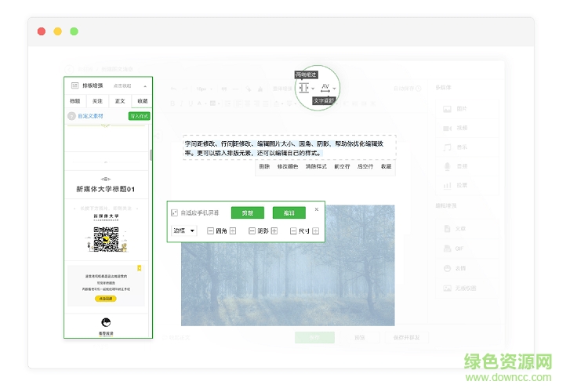Click the 保存并群发 button
The image size is (570, 392).
click(x=406, y=338)
